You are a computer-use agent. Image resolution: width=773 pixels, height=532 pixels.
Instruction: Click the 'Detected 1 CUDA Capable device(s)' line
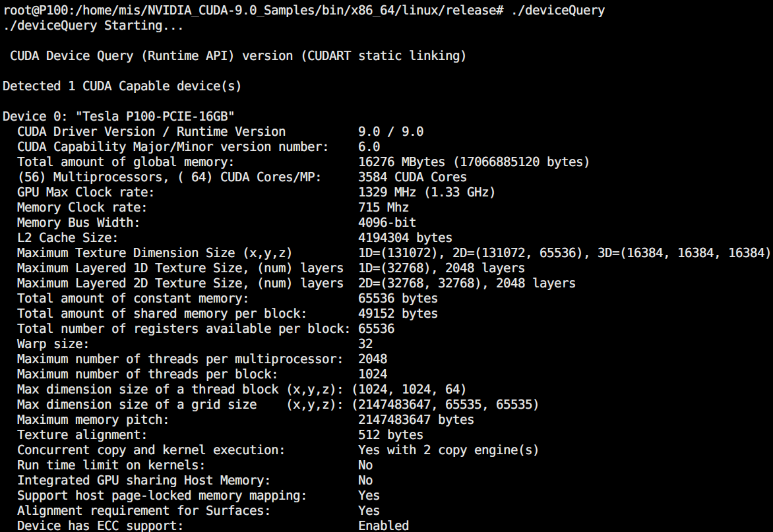point(122,86)
